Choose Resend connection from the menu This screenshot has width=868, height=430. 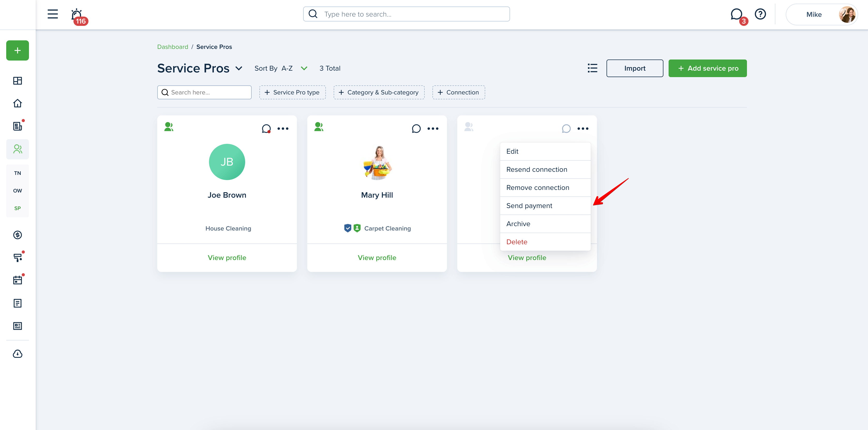[545, 169]
